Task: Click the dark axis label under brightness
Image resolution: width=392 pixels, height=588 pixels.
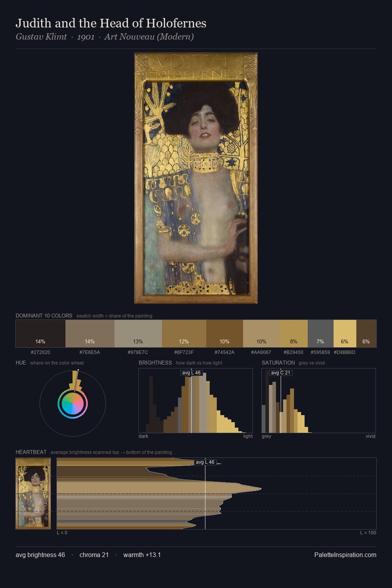Action: point(143,436)
